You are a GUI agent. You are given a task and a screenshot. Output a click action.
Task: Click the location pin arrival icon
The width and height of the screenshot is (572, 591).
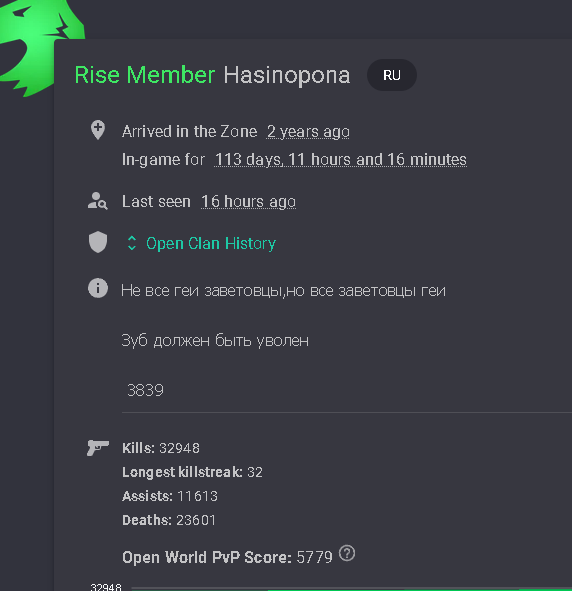click(x=98, y=130)
